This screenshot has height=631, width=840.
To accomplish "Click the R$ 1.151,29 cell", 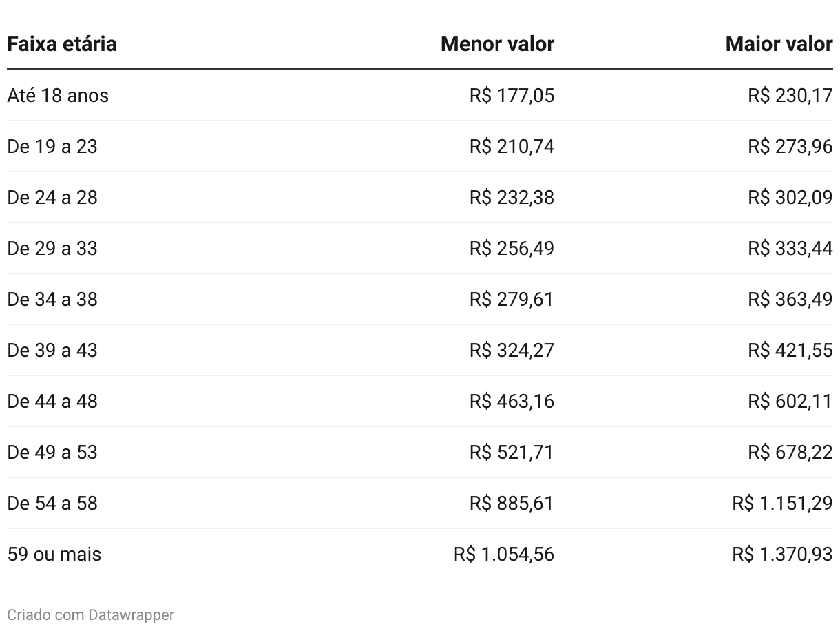I will click(782, 503).
